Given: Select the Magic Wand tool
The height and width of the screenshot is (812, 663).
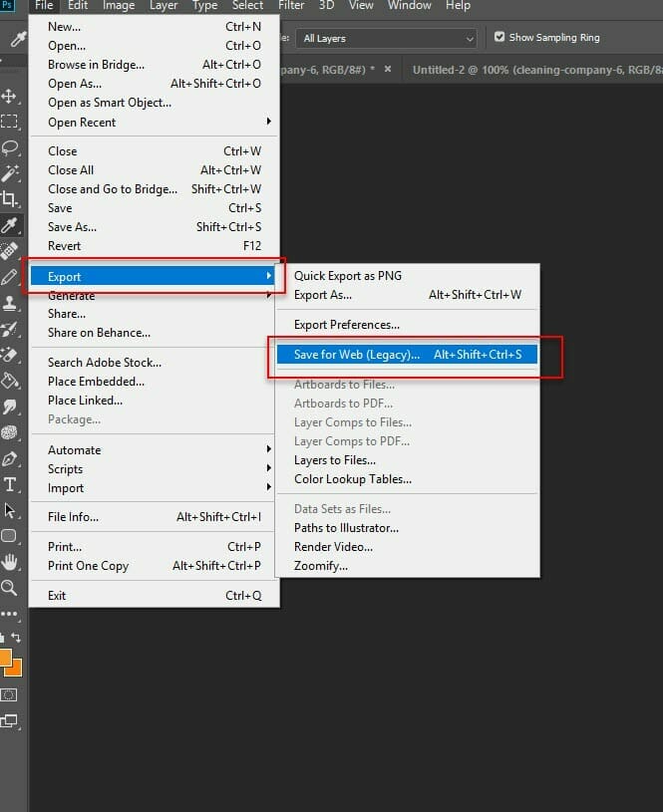Looking at the screenshot, I should pos(9,173).
